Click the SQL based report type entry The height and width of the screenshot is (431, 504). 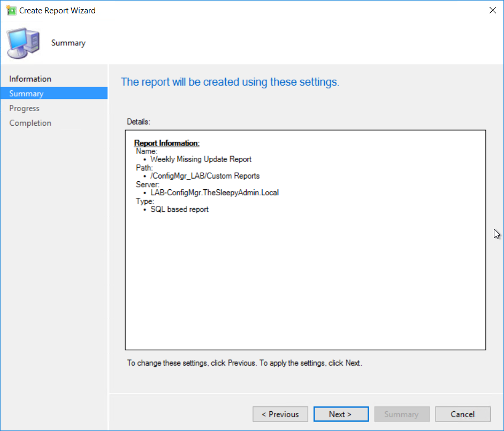tap(179, 209)
